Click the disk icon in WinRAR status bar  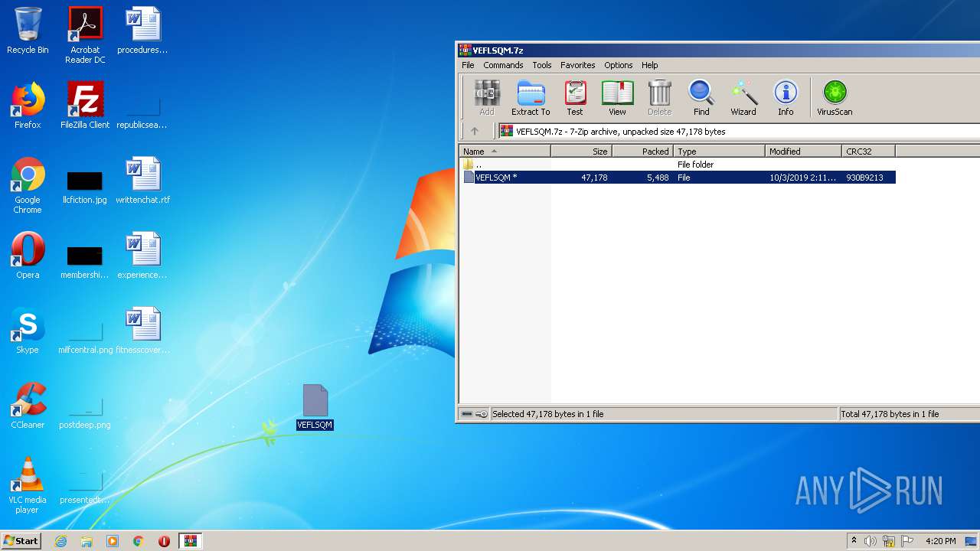tap(467, 414)
